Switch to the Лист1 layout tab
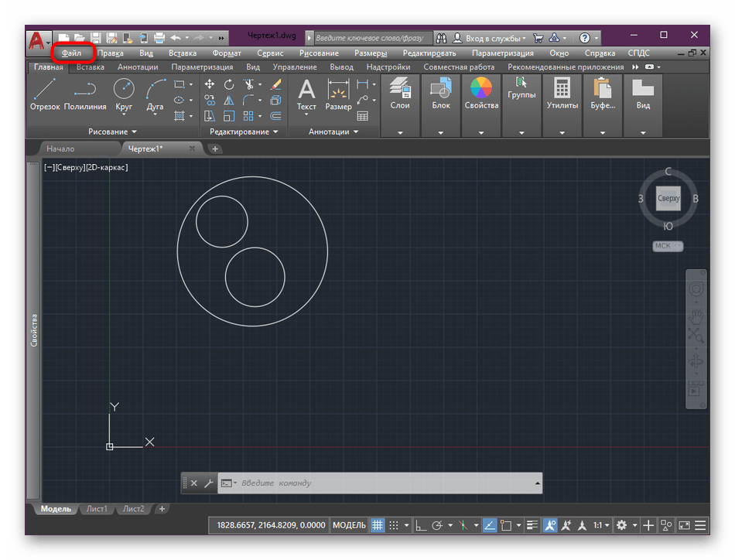 pos(97,509)
